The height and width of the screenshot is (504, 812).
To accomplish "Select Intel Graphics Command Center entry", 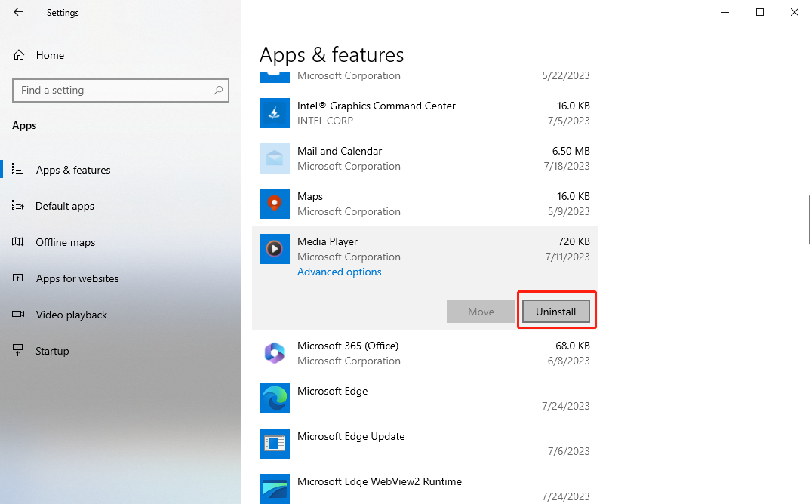I will (425, 113).
